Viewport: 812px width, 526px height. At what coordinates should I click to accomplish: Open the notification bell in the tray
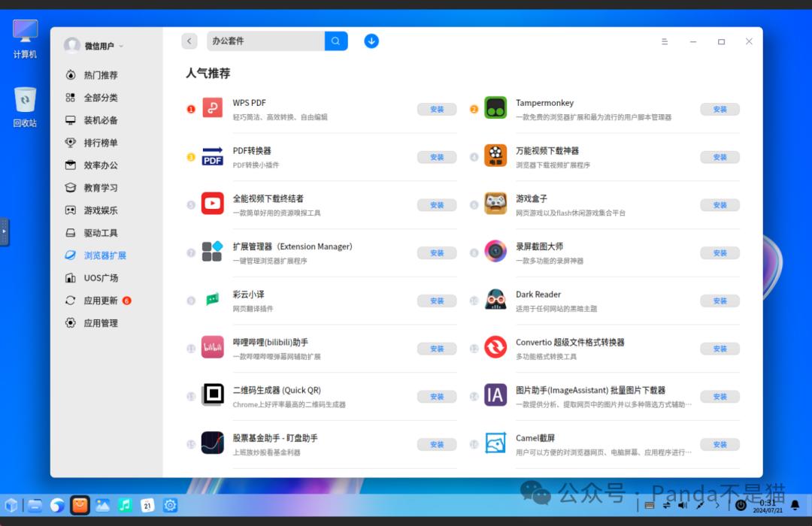[795, 505]
